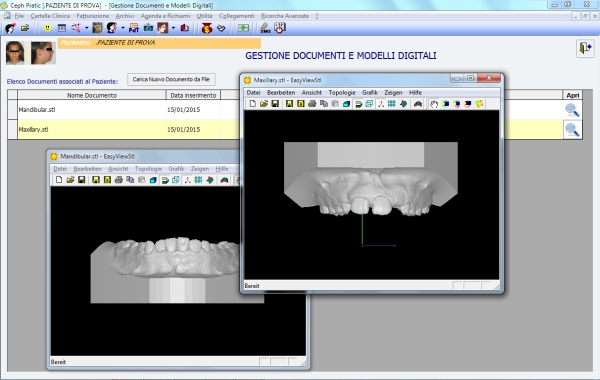Click the table window icon in main toolbar

[x=62, y=28]
